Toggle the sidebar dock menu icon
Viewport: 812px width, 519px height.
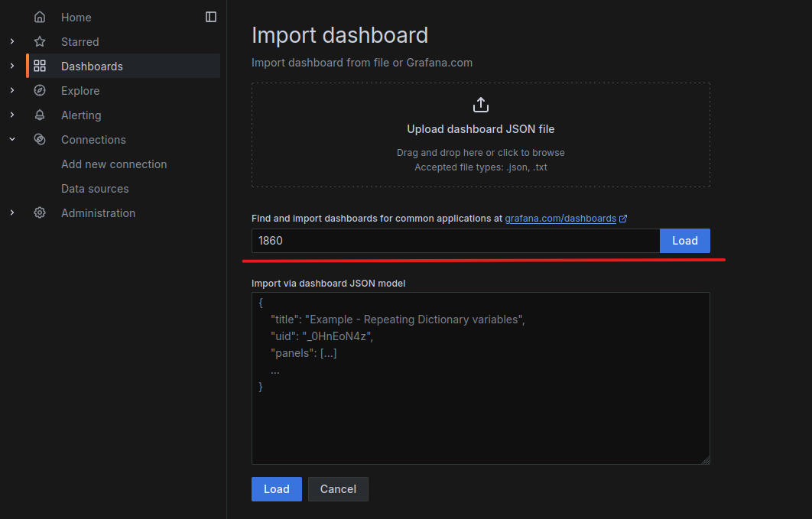[x=211, y=17]
